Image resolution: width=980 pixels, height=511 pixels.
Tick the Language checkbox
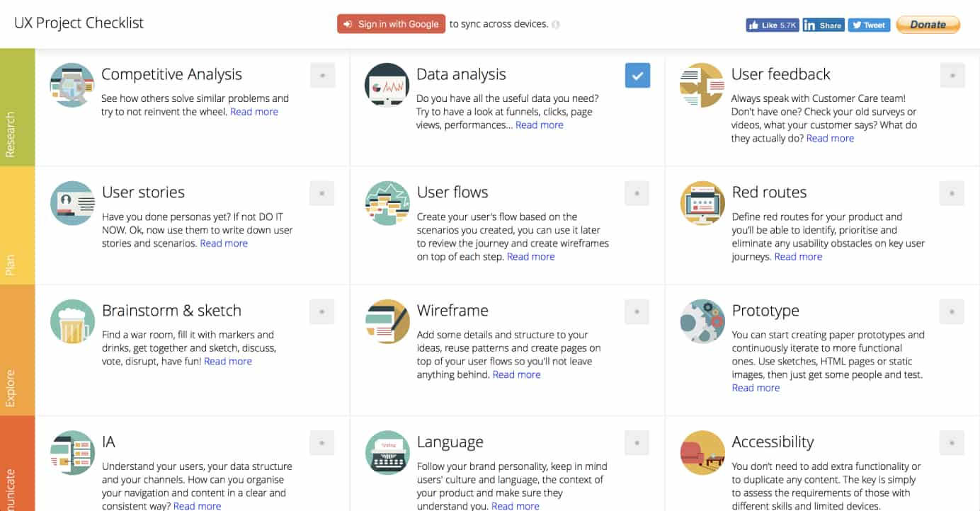637,442
